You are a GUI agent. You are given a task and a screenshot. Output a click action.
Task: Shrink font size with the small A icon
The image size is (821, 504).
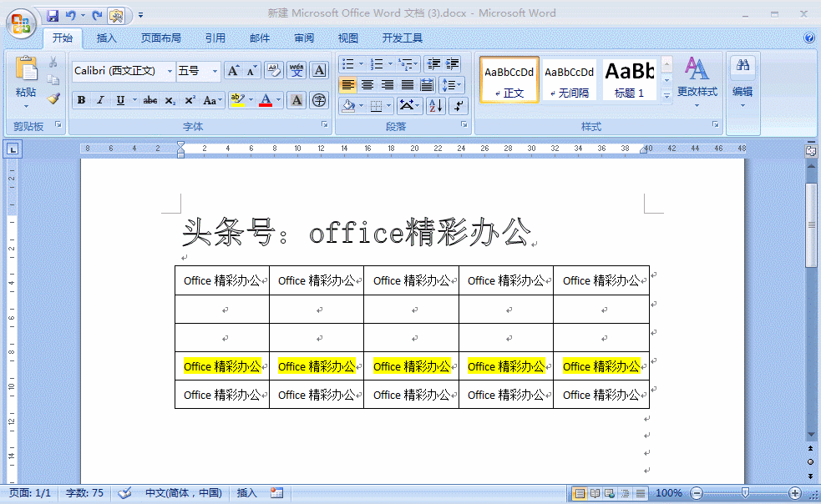(252, 71)
